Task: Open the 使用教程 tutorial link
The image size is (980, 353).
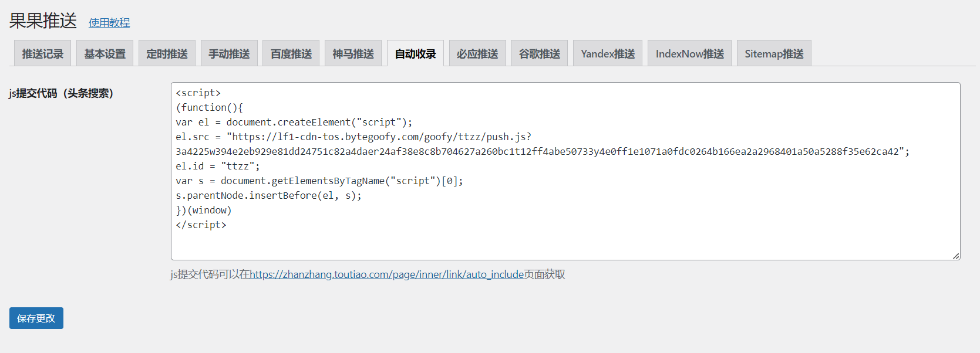Action: coord(109,23)
